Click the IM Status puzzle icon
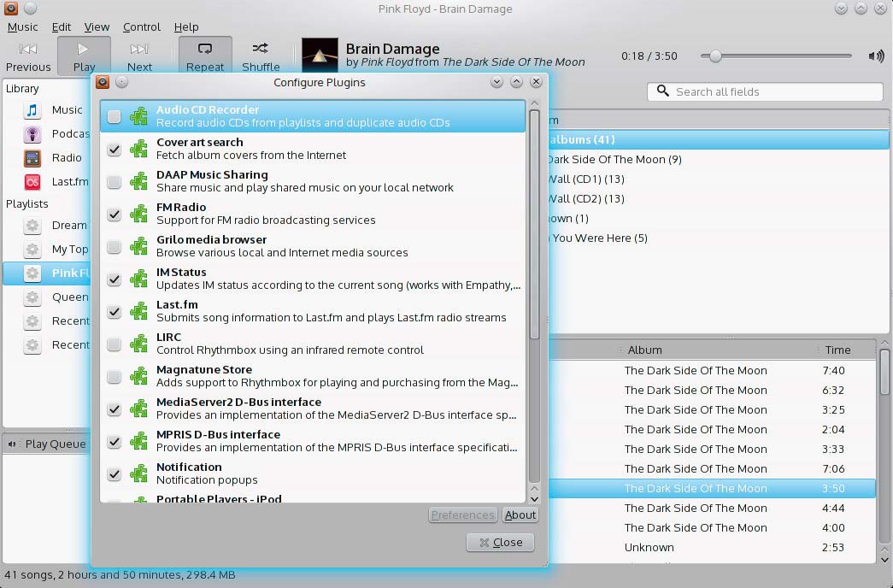This screenshot has width=893, height=588. 138,279
